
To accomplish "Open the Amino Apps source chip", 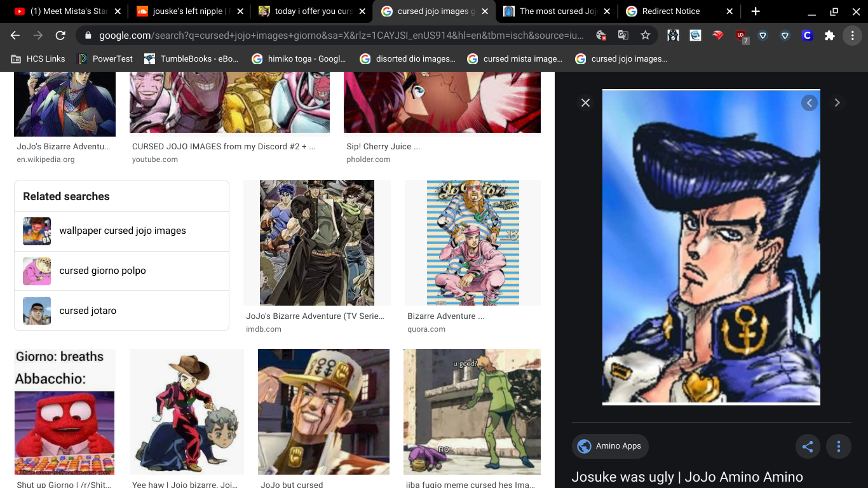I will pos(610,446).
